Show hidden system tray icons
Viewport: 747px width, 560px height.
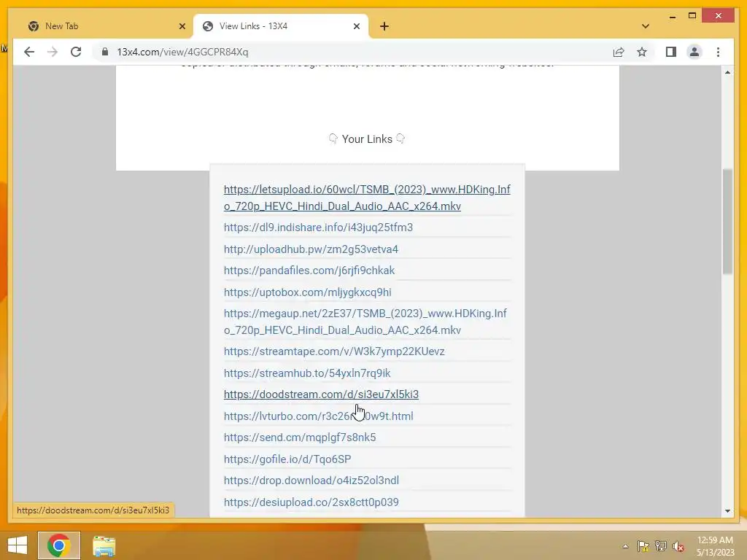point(625,546)
